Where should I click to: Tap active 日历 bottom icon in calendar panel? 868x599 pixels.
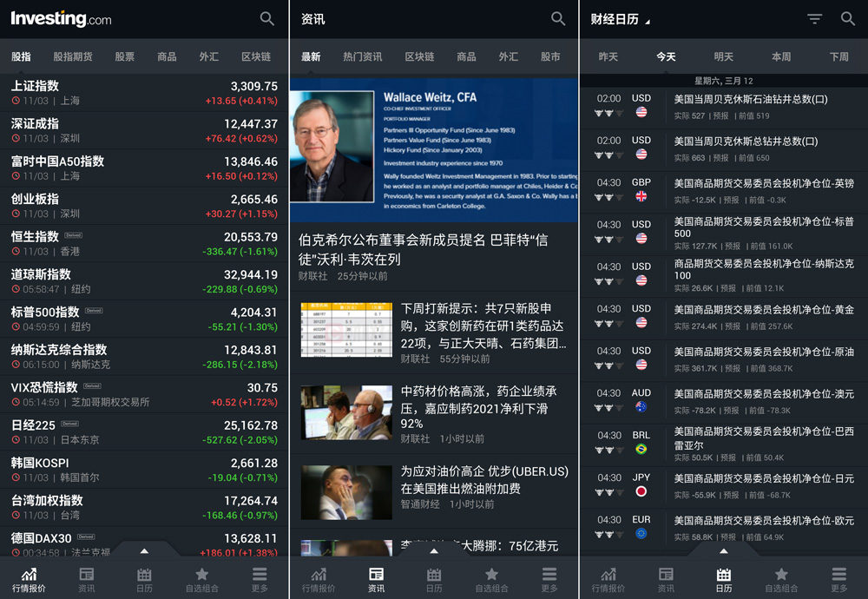tap(724, 579)
